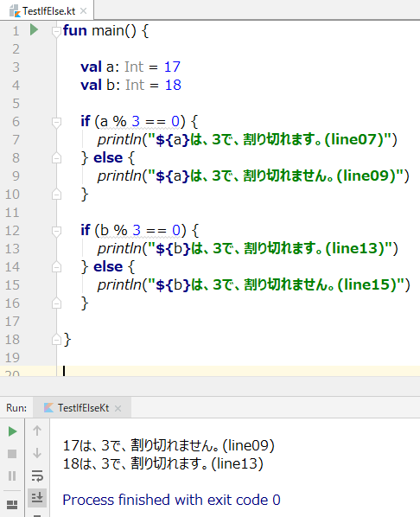Toggle soft-wrap in the console

click(x=37, y=476)
